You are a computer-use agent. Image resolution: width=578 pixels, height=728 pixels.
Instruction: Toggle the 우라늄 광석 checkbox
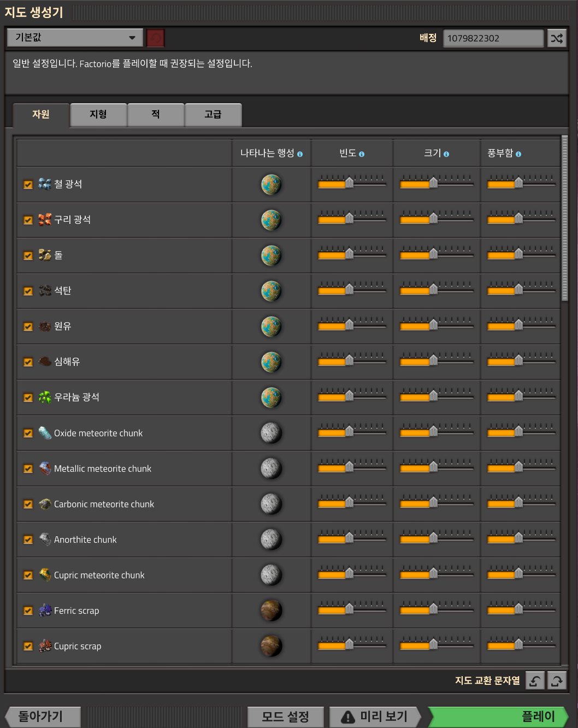click(28, 398)
